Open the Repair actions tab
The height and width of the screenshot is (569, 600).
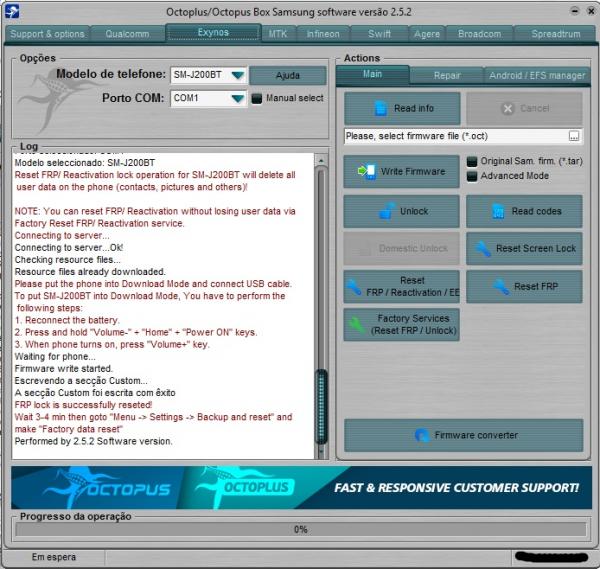click(447, 76)
